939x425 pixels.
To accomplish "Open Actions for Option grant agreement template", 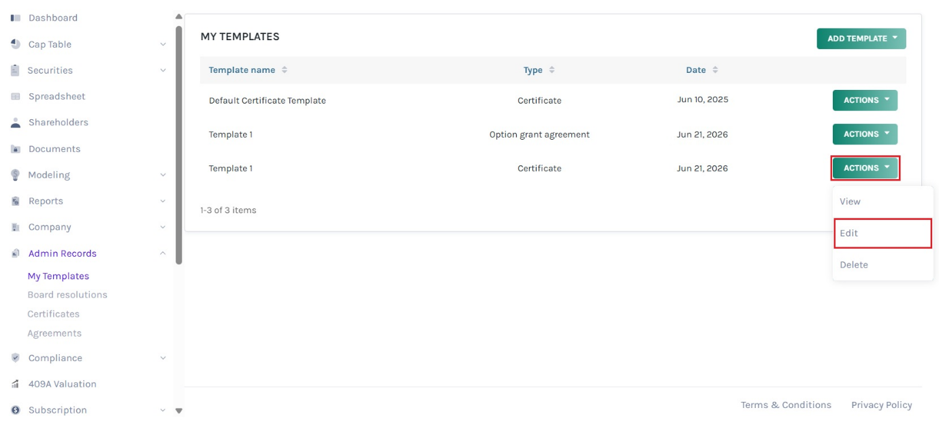I will click(865, 134).
